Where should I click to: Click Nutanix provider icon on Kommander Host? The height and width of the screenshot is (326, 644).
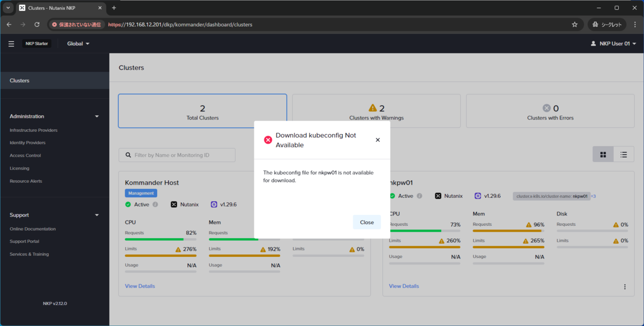[174, 204]
